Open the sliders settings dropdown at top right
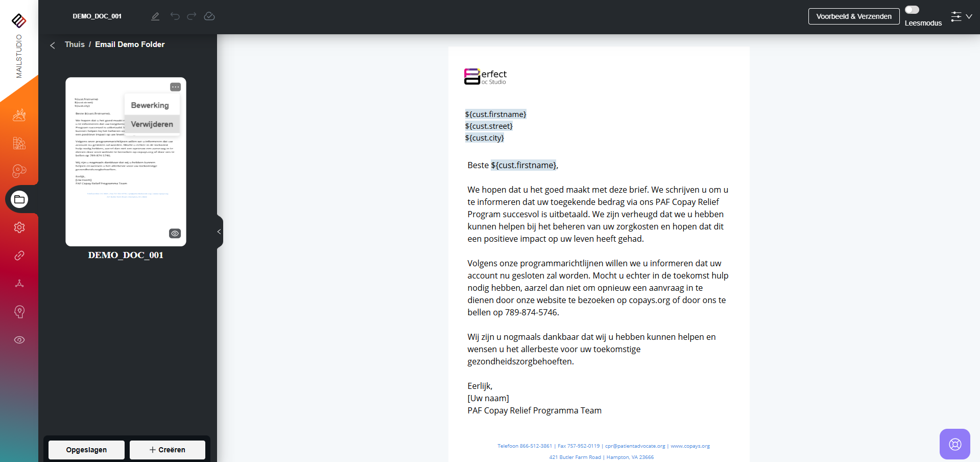 coord(961,16)
